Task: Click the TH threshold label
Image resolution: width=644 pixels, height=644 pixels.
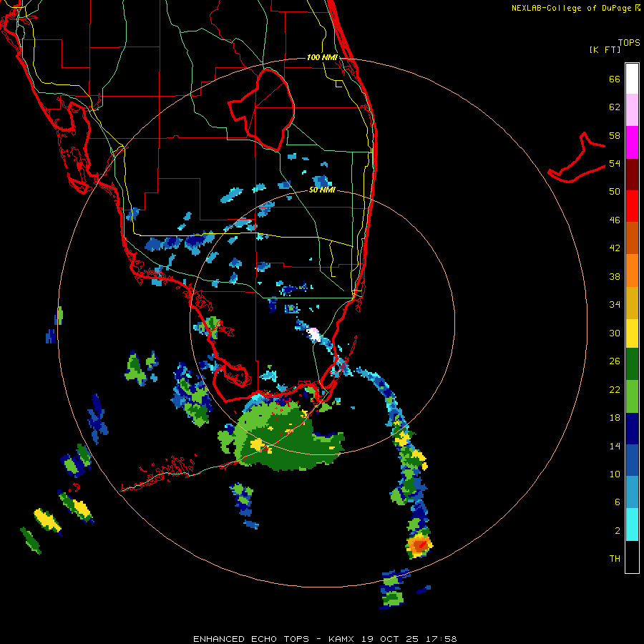Action: [615, 558]
